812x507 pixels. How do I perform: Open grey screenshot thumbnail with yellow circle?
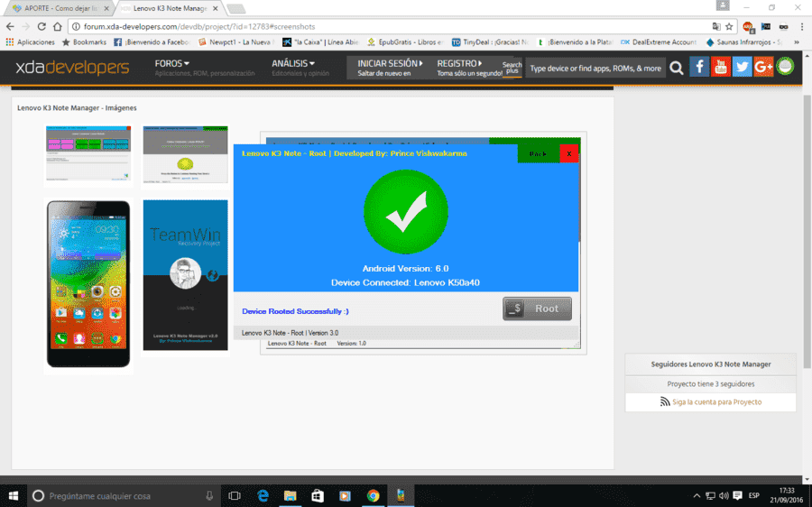tap(185, 154)
